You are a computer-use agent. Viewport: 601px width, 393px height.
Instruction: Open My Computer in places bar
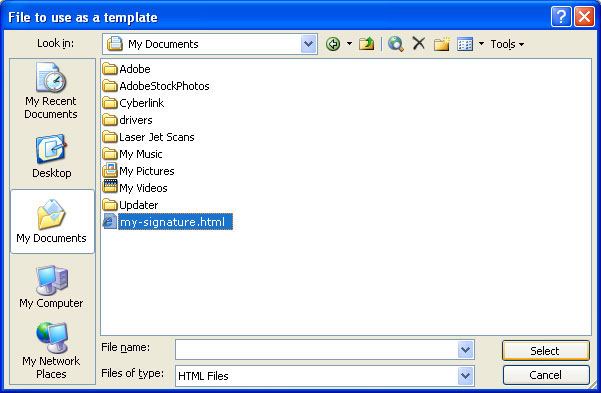point(51,286)
